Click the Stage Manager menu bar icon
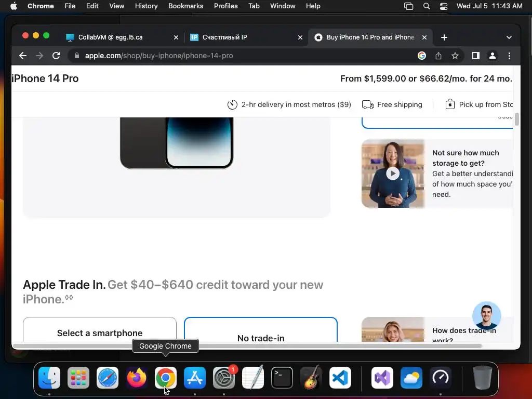Screen dimensions: 532x399 [x=408, y=6]
